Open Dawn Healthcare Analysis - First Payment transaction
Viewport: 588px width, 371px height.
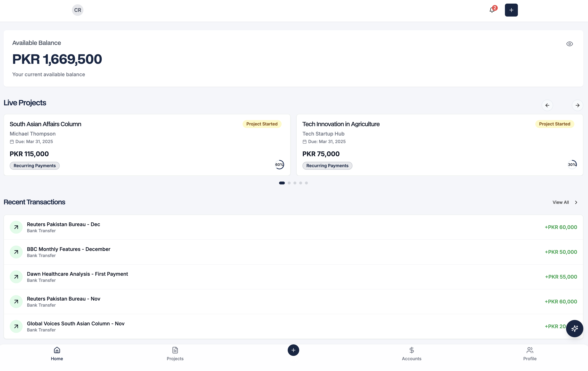(293, 277)
